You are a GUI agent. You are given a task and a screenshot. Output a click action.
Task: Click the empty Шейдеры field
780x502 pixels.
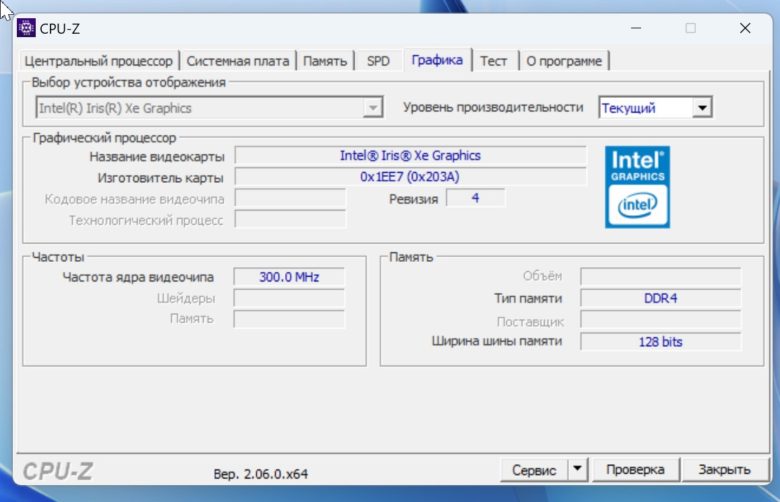coord(289,298)
